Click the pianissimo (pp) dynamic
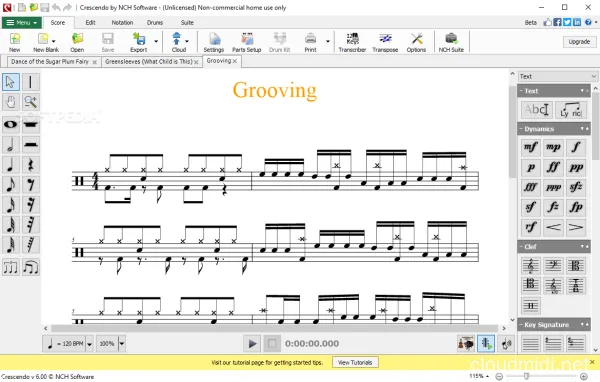 tap(576, 167)
